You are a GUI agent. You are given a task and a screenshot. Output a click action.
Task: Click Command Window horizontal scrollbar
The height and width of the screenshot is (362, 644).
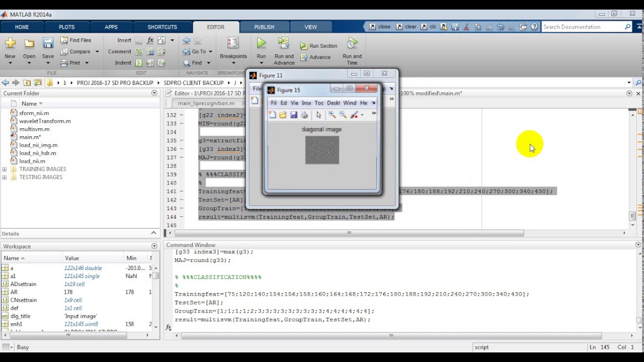click(391, 335)
